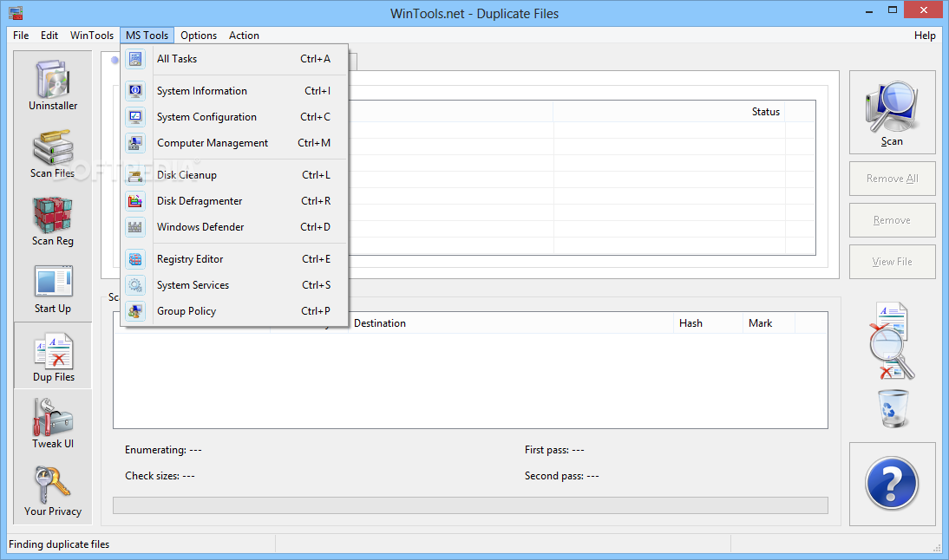The width and height of the screenshot is (949, 560).
Task: Click the Mark column header
Action: (769, 323)
